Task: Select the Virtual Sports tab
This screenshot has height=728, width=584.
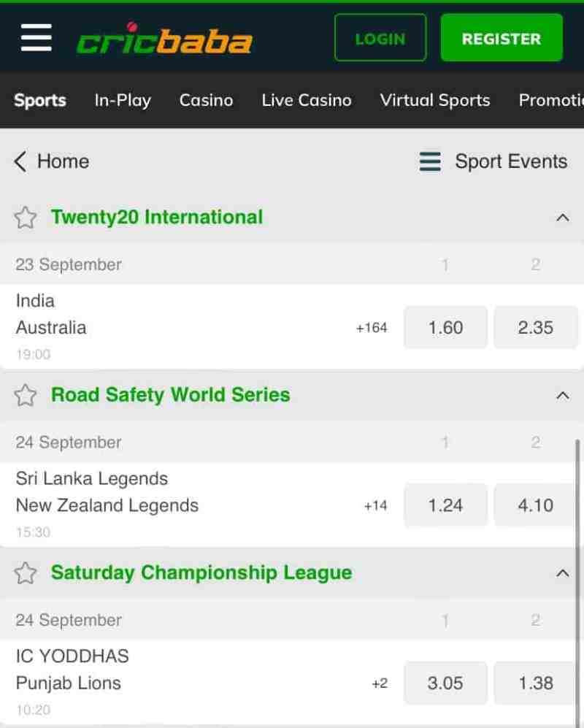Action: 435,100
